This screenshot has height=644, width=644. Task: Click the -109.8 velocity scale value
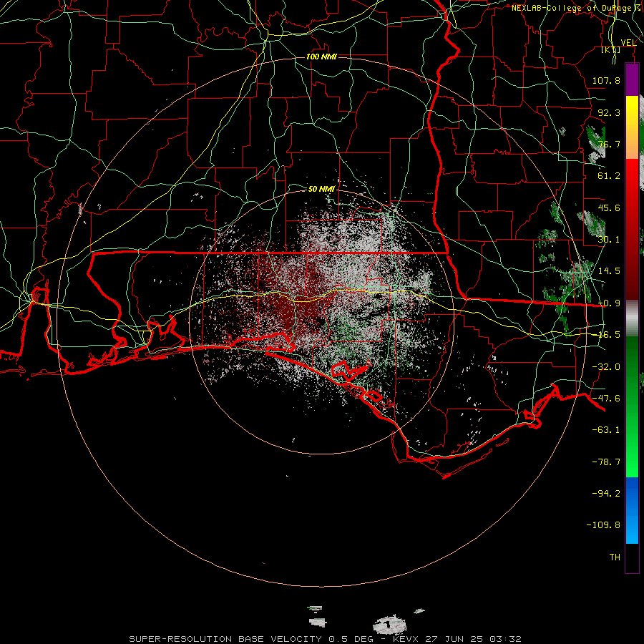603,525
